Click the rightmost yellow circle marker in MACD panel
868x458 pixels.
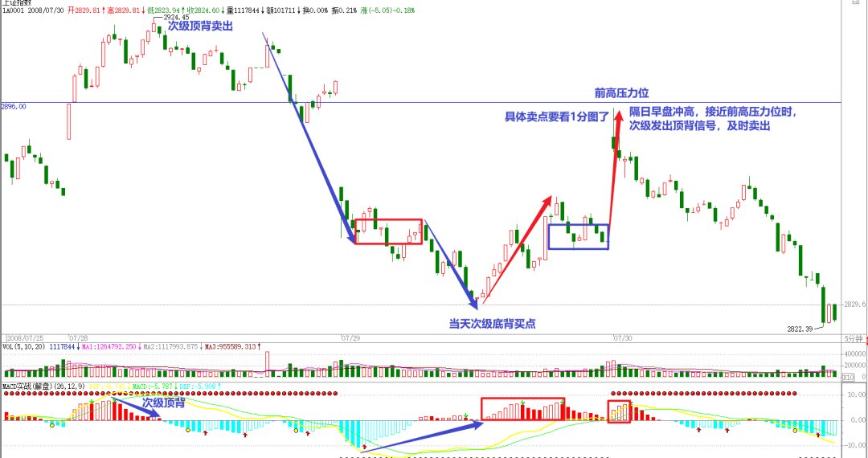pos(795,431)
